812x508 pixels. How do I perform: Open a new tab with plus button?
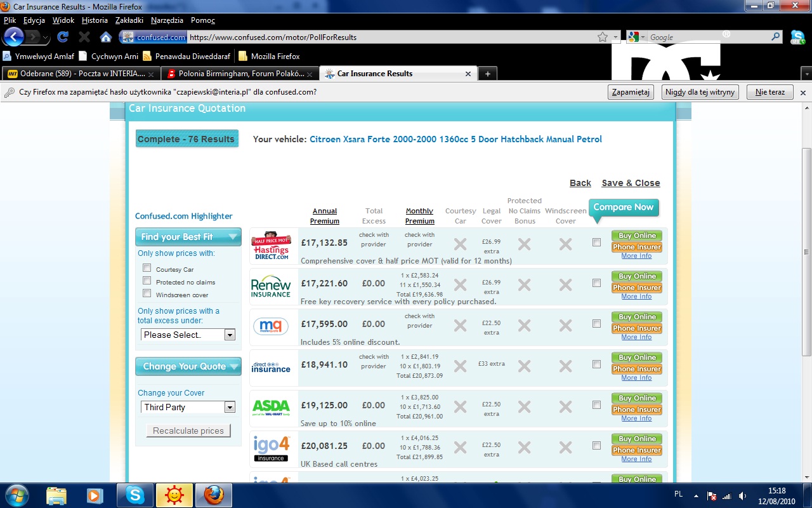click(487, 74)
